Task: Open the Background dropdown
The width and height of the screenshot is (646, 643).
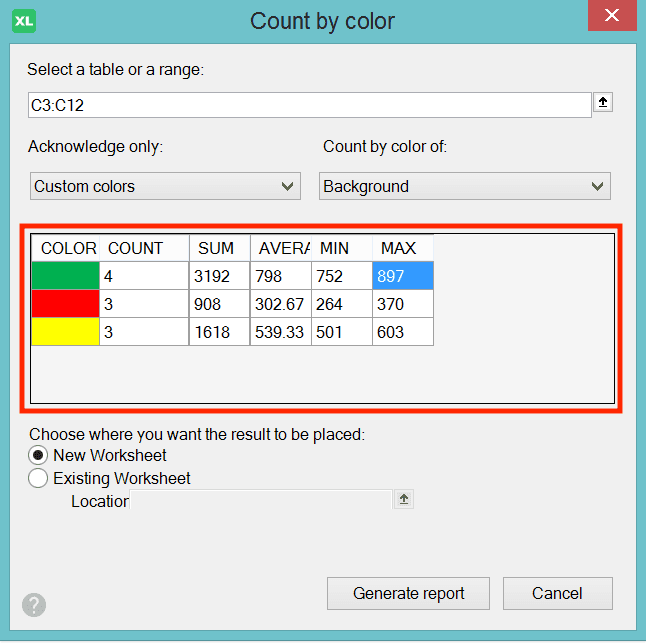Action: [x=465, y=186]
